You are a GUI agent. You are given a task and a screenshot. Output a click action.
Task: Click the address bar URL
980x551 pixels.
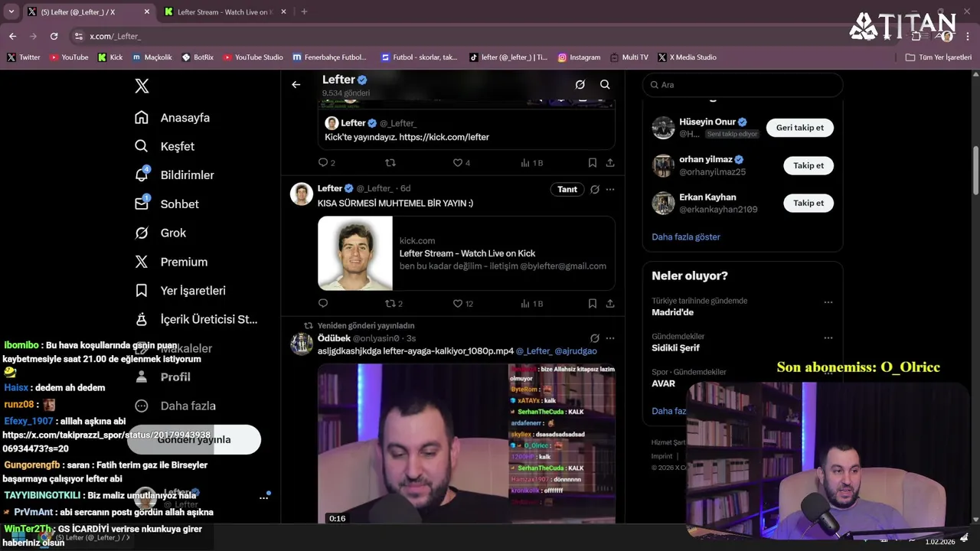point(115,36)
